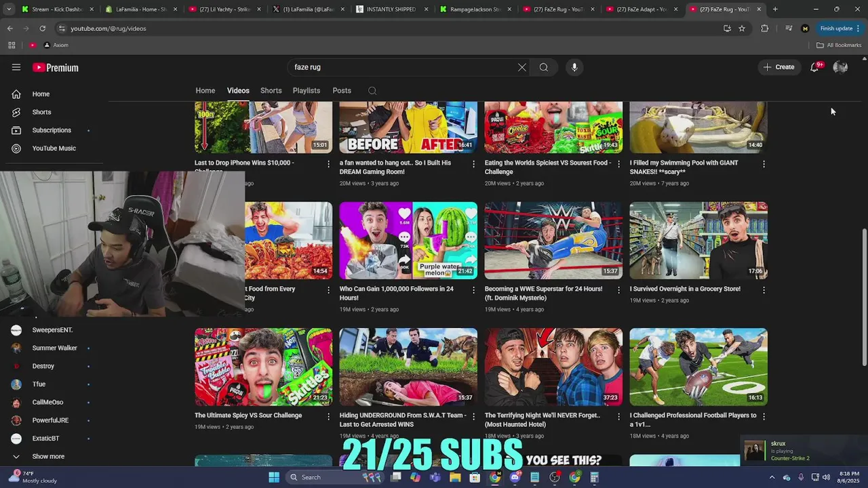Switch to the Lil Yachty browser tab

tap(224, 9)
